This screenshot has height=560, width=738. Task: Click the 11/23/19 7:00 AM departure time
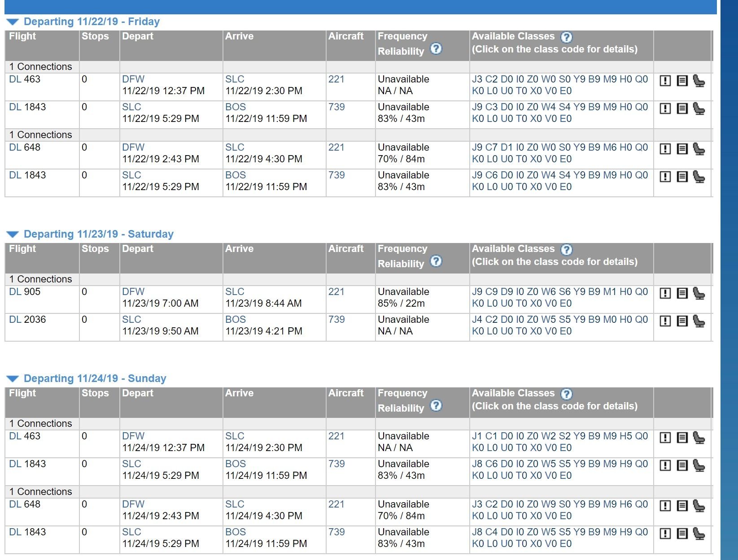click(160, 304)
